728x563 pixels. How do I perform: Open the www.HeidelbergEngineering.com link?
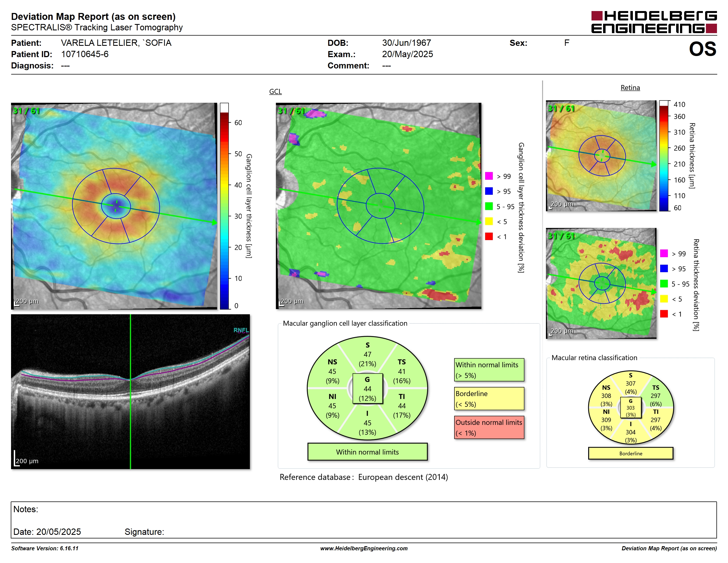364,548
